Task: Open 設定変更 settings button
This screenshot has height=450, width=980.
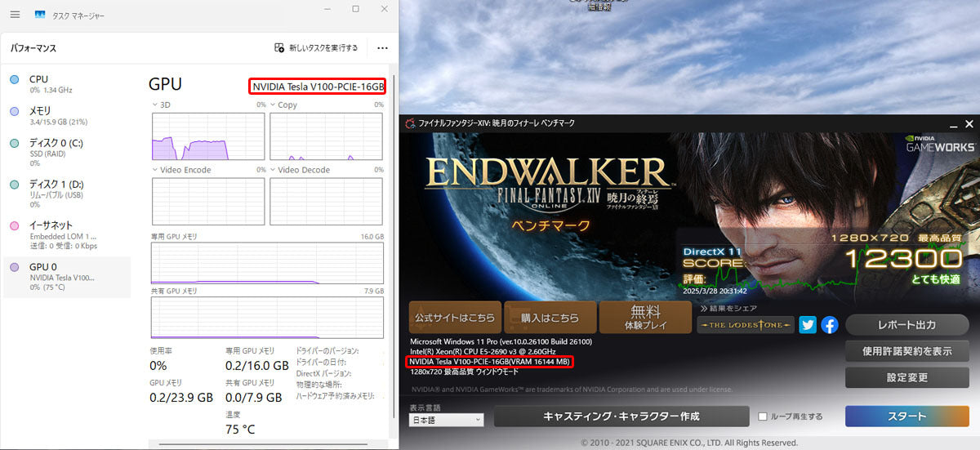Action: coord(906,377)
